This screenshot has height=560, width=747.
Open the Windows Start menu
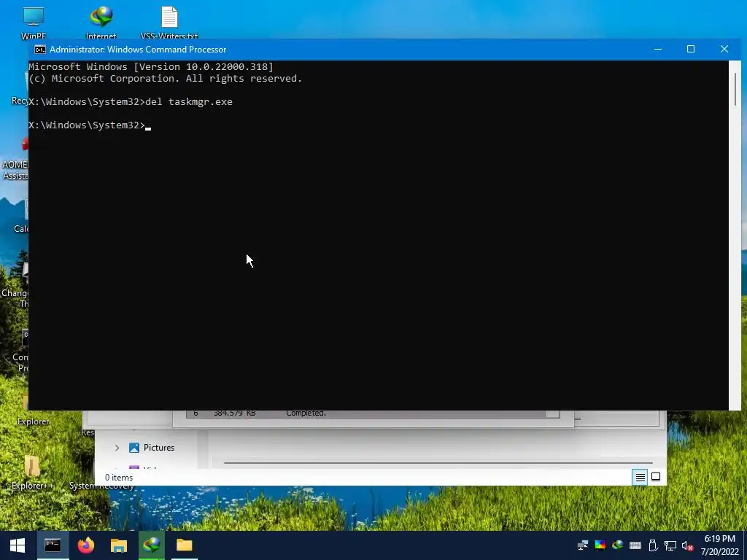18,545
